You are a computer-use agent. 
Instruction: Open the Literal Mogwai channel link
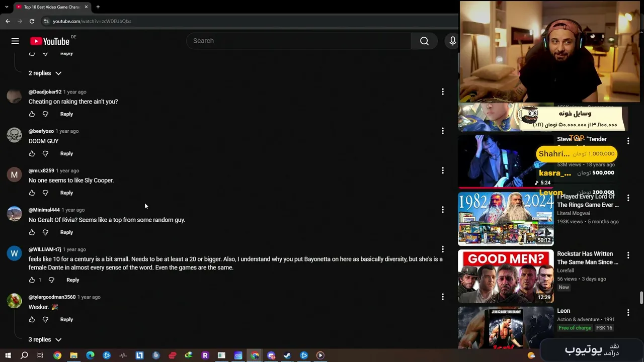point(574,213)
